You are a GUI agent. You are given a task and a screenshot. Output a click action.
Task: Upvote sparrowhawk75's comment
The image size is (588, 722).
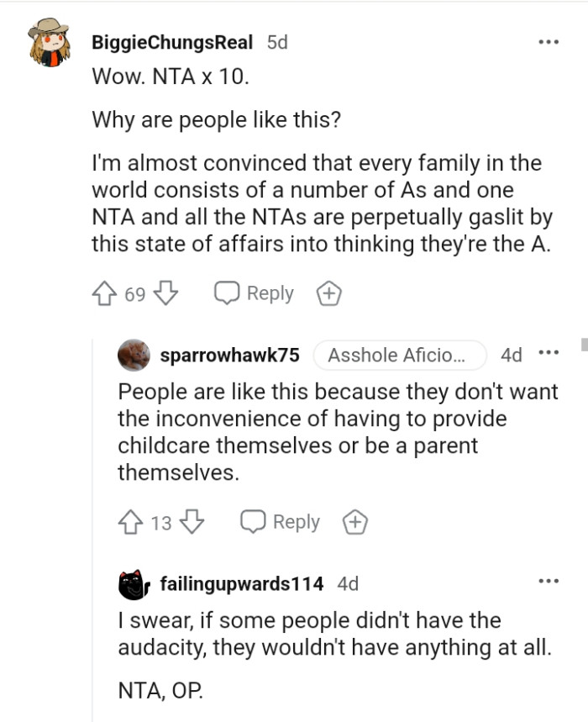pyautogui.click(x=129, y=521)
